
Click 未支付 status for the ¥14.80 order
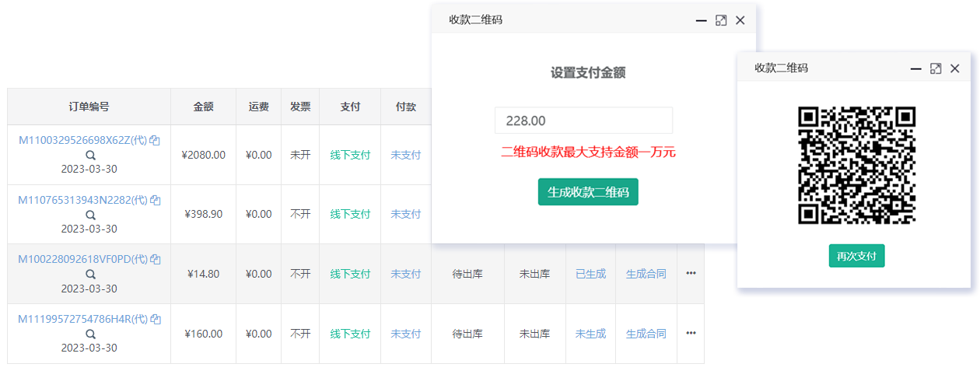click(405, 274)
